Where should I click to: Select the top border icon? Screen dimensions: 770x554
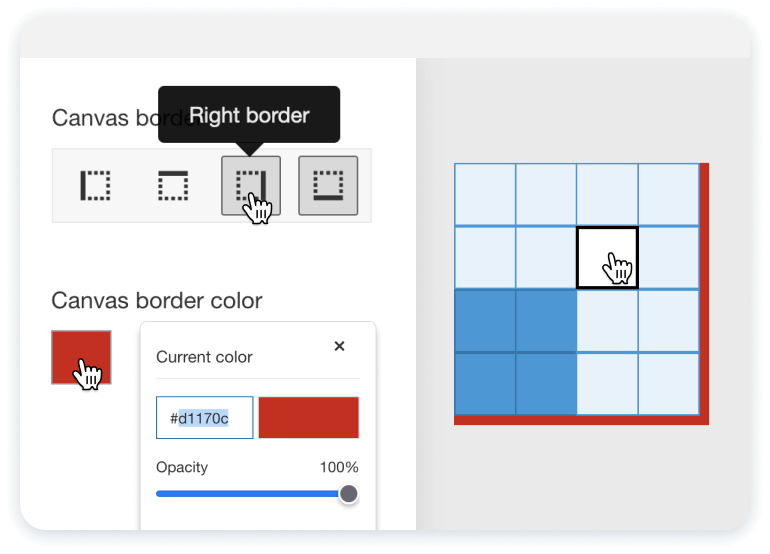173,186
